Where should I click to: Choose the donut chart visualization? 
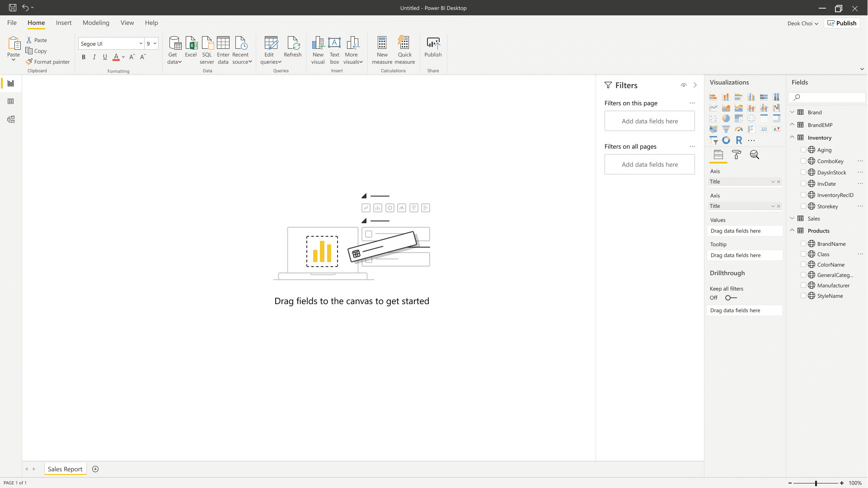pyautogui.click(x=726, y=140)
